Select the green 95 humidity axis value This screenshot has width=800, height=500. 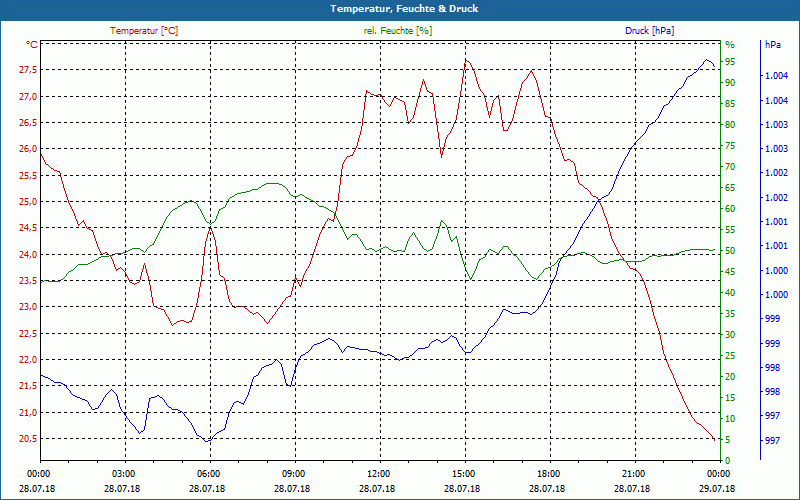click(730, 62)
